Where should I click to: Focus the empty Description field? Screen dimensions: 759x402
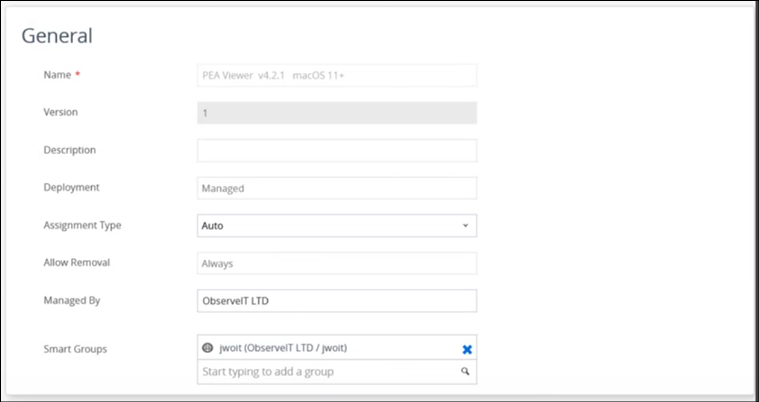pos(336,151)
